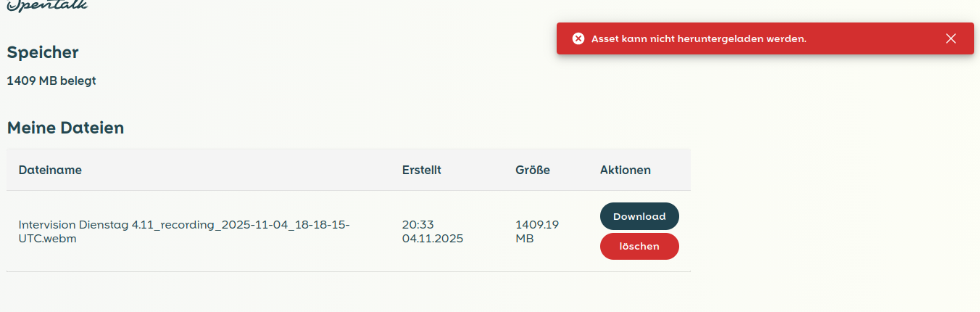The width and height of the screenshot is (980, 312).
Task: Click the Erstellt column header
Action: [421, 170]
